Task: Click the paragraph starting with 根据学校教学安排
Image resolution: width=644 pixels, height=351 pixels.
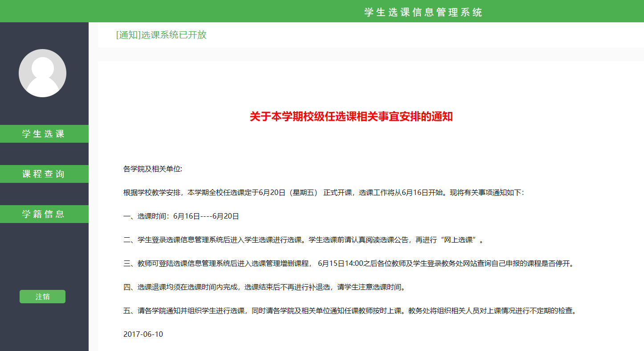Action: click(x=324, y=193)
